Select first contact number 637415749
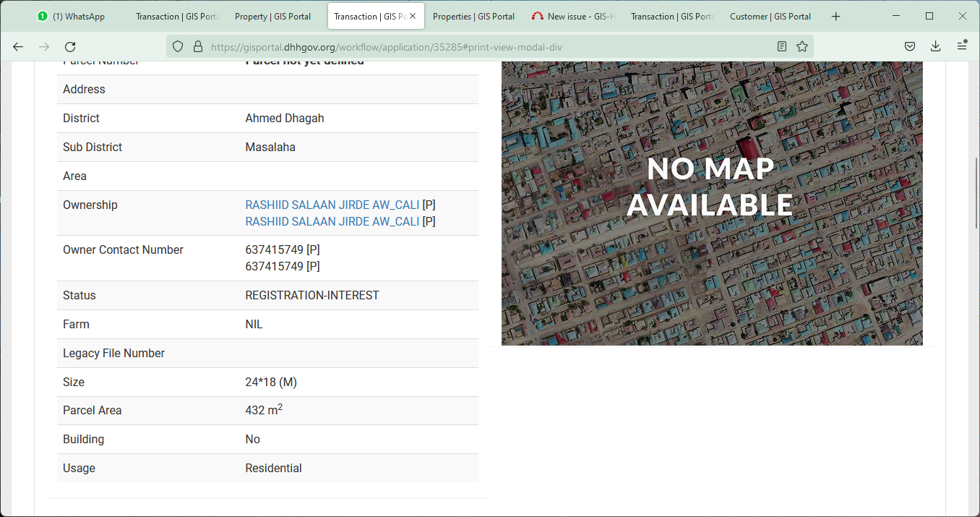 click(x=274, y=249)
